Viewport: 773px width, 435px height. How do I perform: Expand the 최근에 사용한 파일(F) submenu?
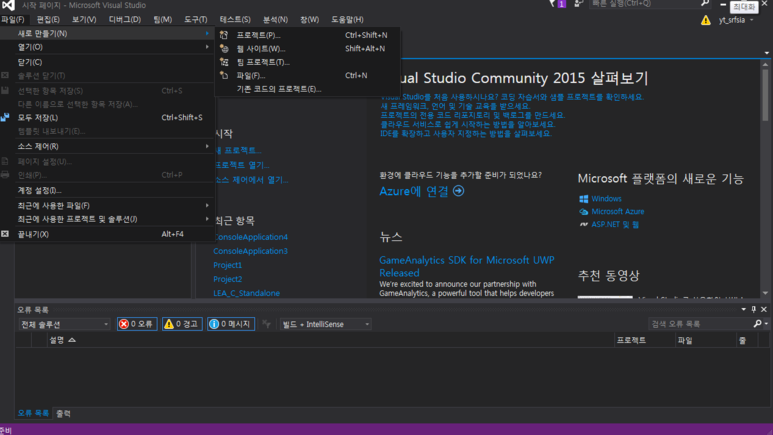(x=107, y=206)
